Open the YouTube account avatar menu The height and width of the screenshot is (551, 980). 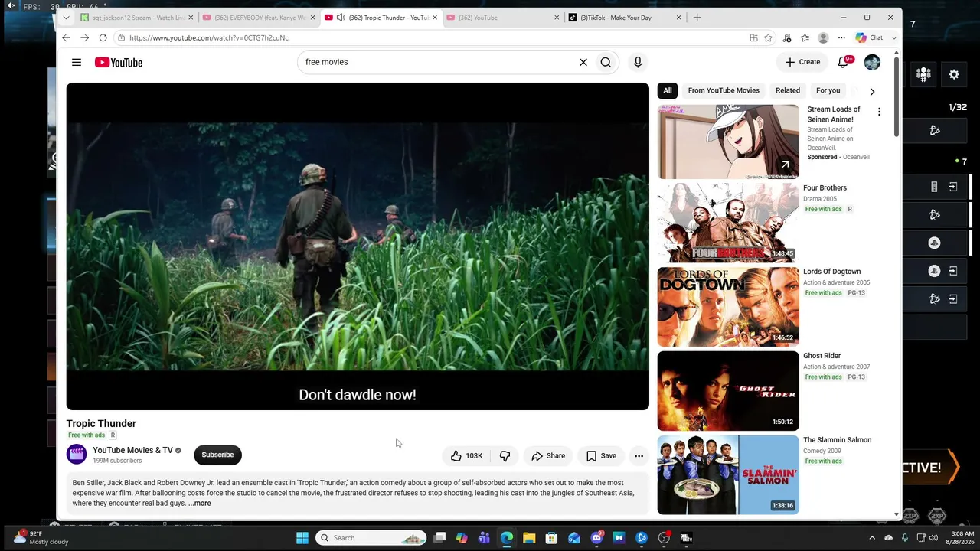pyautogui.click(x=872, y=62)
